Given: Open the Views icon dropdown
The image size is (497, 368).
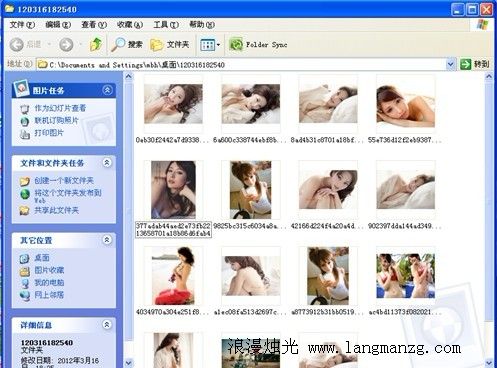Looking at the screenshot, I should (210, 45).
